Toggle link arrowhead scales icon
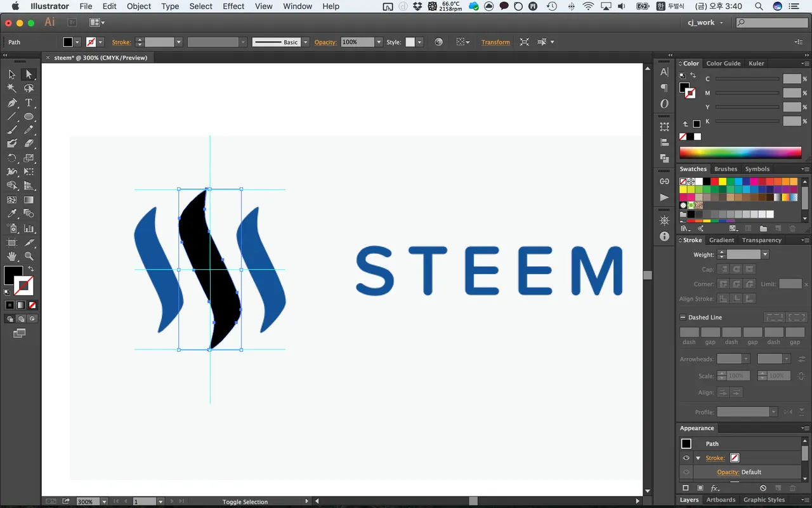This screenshot has width=812, height=508. coord(802,376)
